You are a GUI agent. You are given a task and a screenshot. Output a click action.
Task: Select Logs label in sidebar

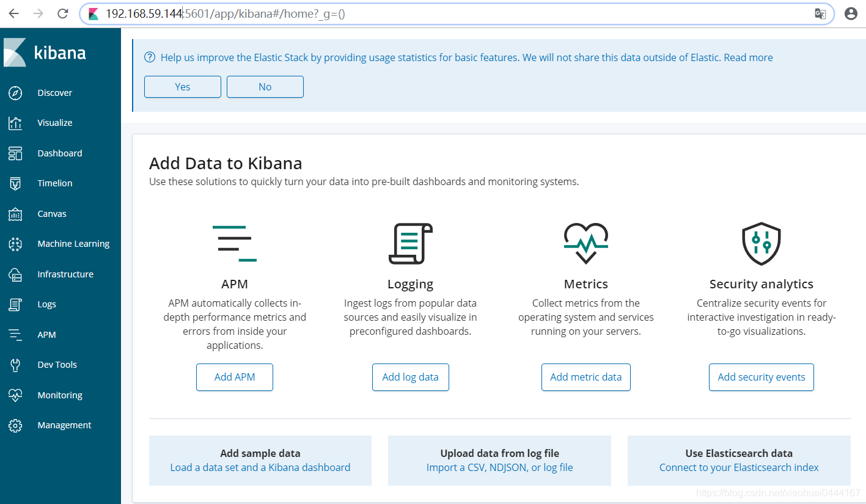46,304
